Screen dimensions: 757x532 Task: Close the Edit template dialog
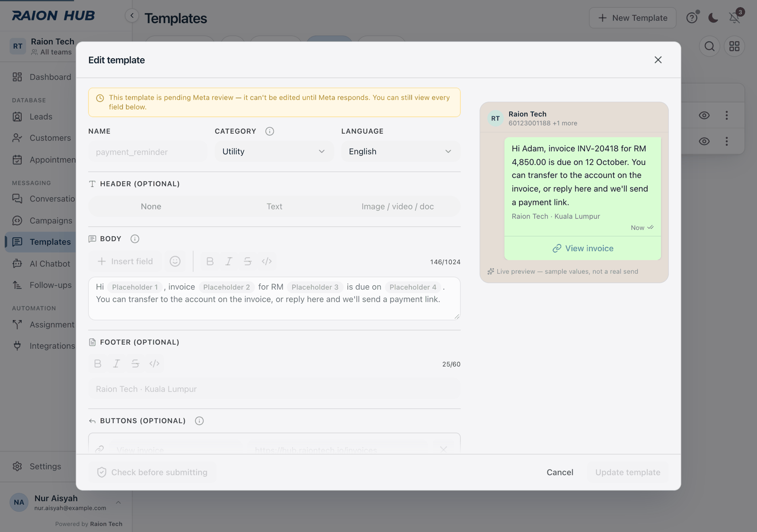click(658, 60)
